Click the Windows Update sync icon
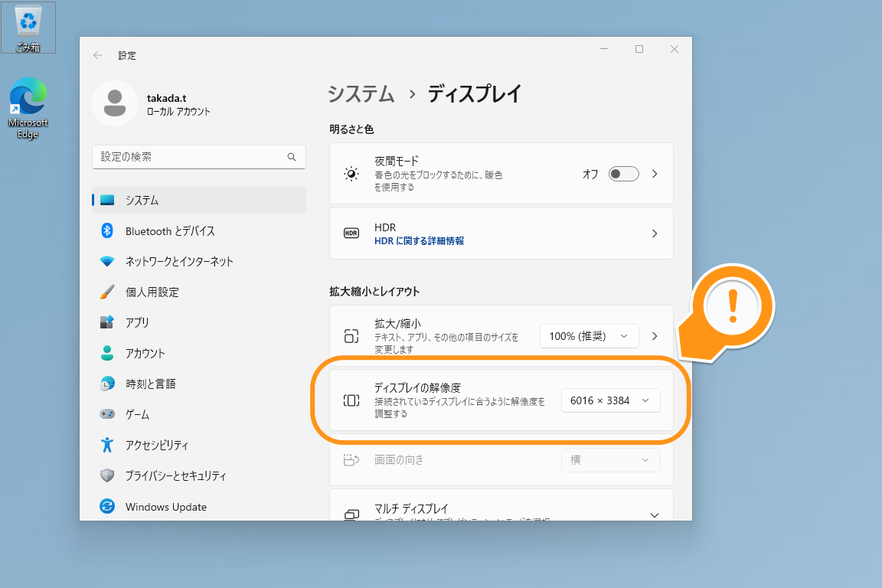The image size is (882, 588). [x=107, y=506]
